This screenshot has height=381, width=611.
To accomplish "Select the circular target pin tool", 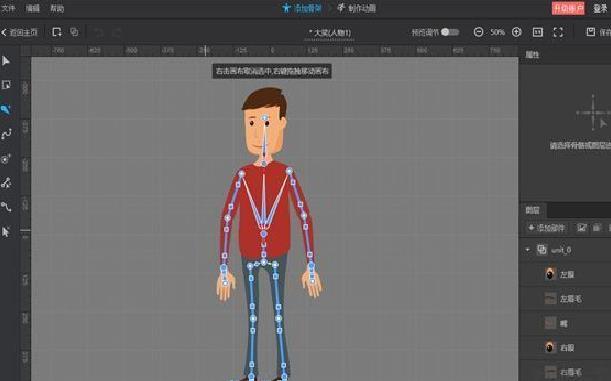I will 6,159.
